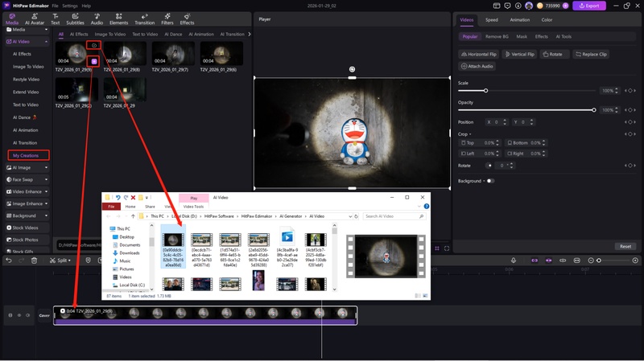Toggle the Scale keyframe diamond
Screen dimensions: 644x361
point(630,91)
